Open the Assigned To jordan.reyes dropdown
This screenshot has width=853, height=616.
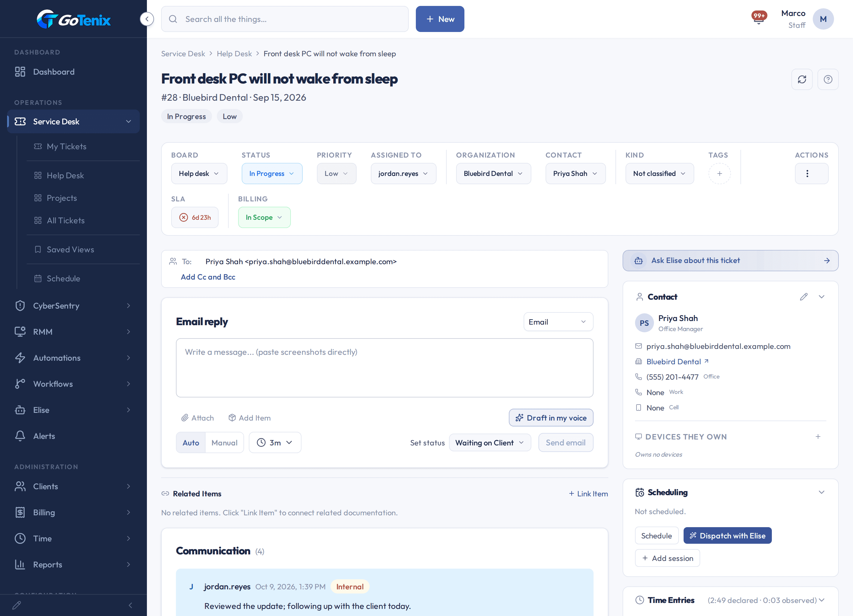[403, 173]
